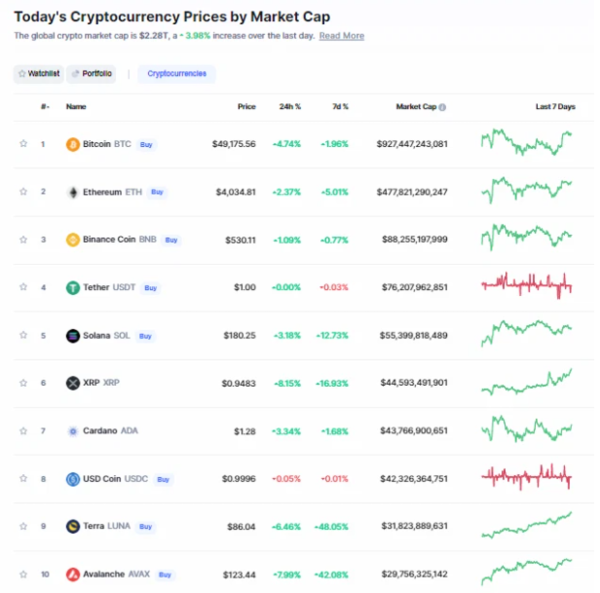Star Bitcoin to add to watchlist
The height and width of the screenshot is (593, 600).
click(x=23, y=144)
